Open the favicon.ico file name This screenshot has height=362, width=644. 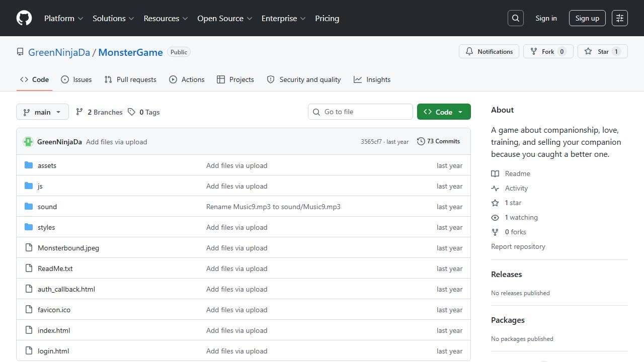click(54, 310)
